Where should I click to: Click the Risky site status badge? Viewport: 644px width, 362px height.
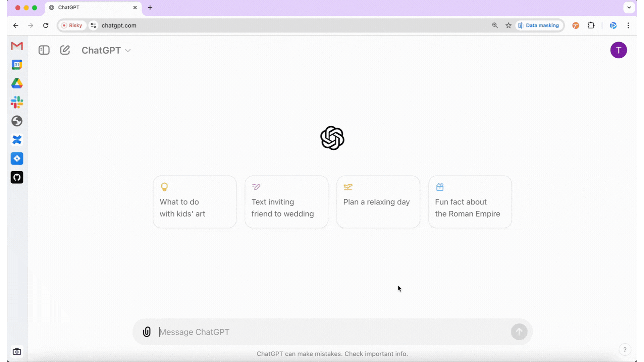(x=72, y=25)
